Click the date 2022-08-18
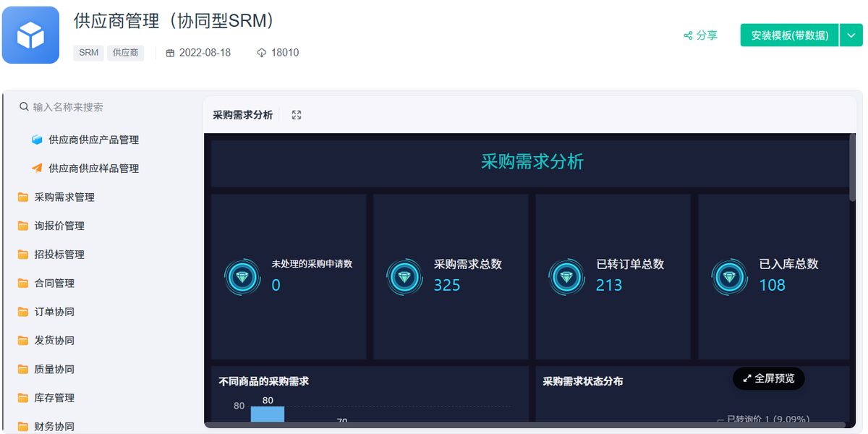This screenshot has height=434, width=868. coord(205,53)
